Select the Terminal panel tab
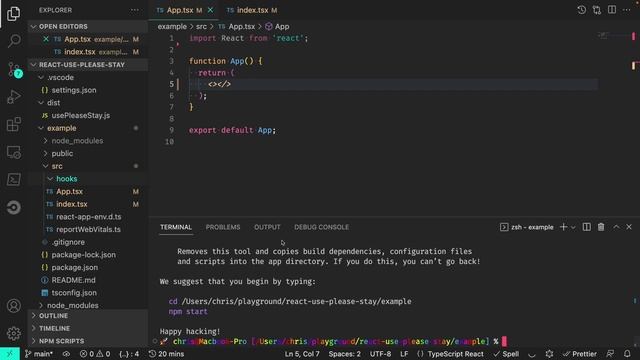The width and height of the screenshot is (640, 360). point(176,227)
